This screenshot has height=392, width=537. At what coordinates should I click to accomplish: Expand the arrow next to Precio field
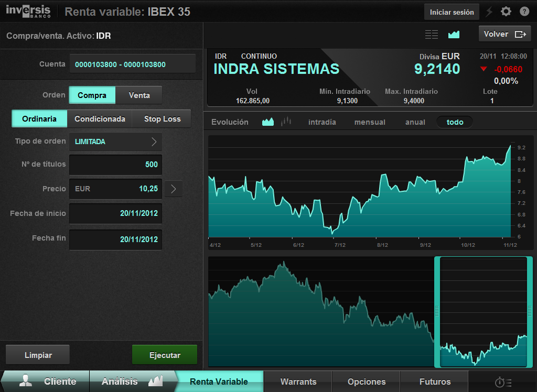click(x=174, y=189)
